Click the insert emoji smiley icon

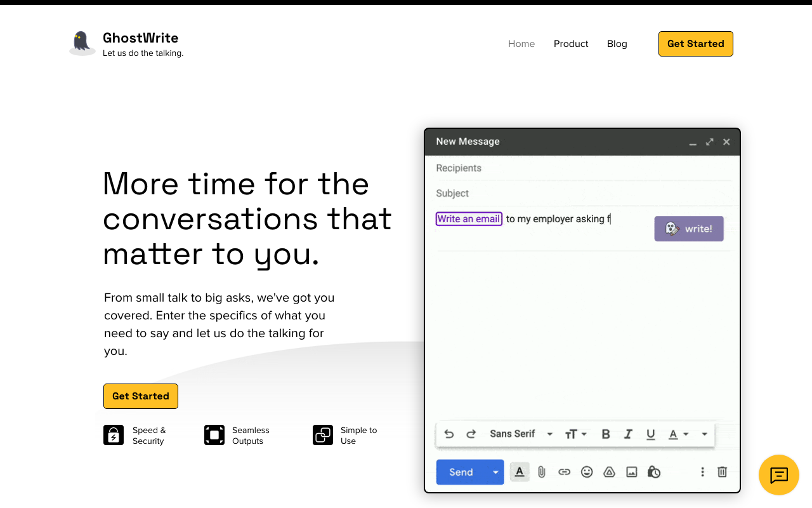pos(586,472)
